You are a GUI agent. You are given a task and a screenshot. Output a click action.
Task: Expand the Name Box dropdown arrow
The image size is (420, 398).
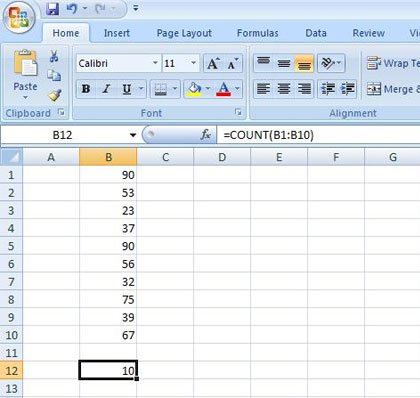[133, 135]
